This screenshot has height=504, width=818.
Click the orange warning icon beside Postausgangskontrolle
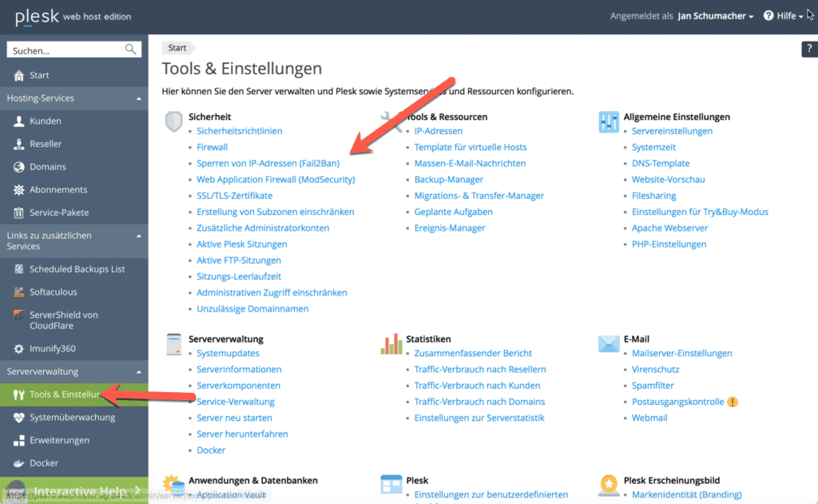(x=733, y=402)
